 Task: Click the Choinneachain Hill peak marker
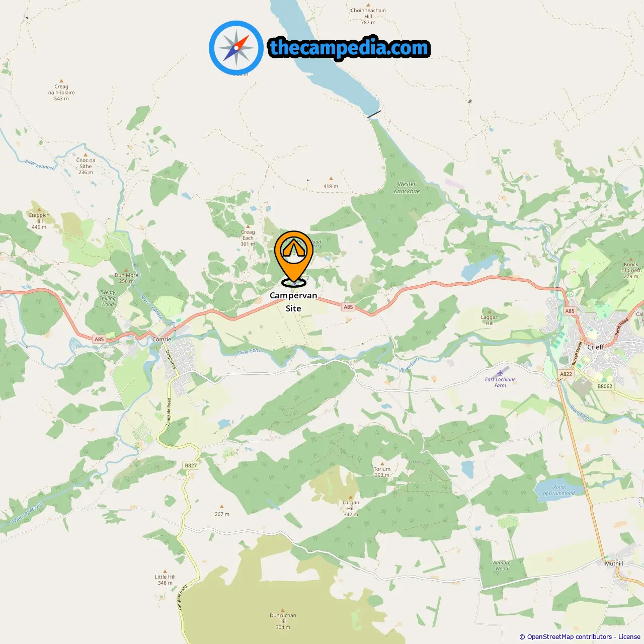coord(368,5)
